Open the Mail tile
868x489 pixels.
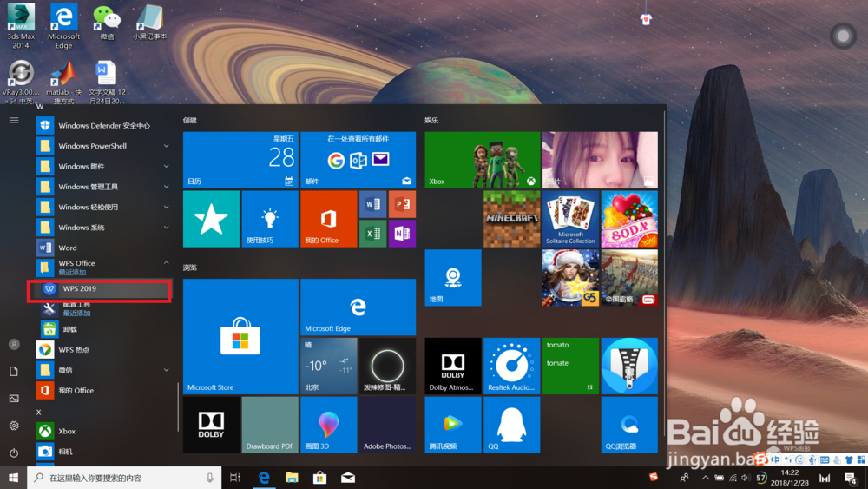point(358,160)
